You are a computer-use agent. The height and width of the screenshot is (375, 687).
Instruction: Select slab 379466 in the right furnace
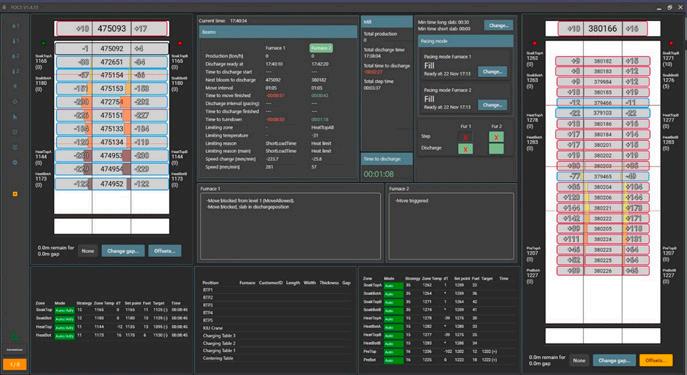[603, 103]
